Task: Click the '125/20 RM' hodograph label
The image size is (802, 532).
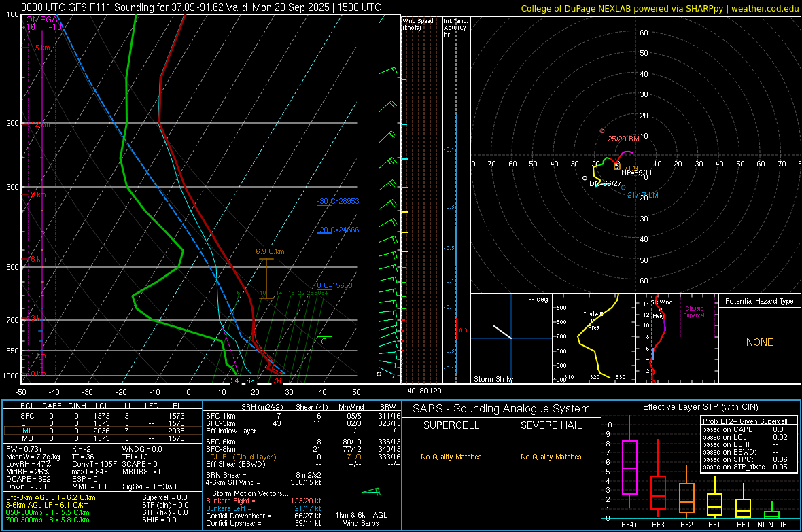Action: click(x=621, y=139)
